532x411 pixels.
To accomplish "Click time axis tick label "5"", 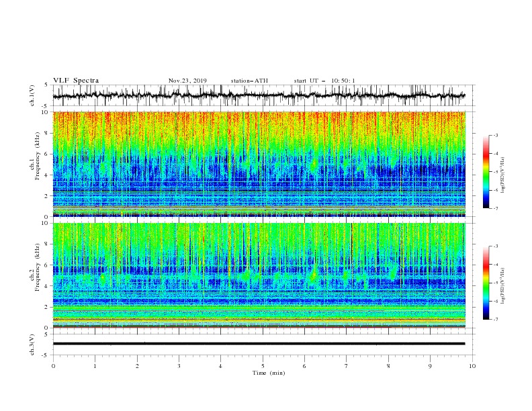I will click(263, 366).
